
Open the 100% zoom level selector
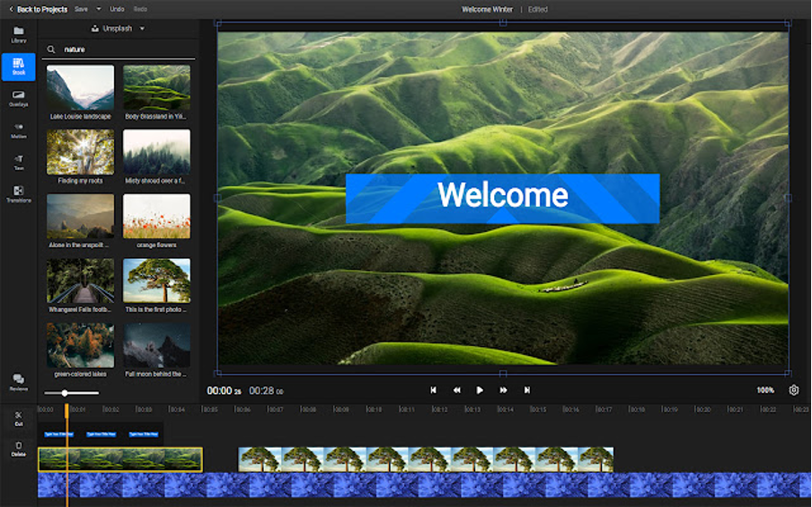[x=765, y=390]
